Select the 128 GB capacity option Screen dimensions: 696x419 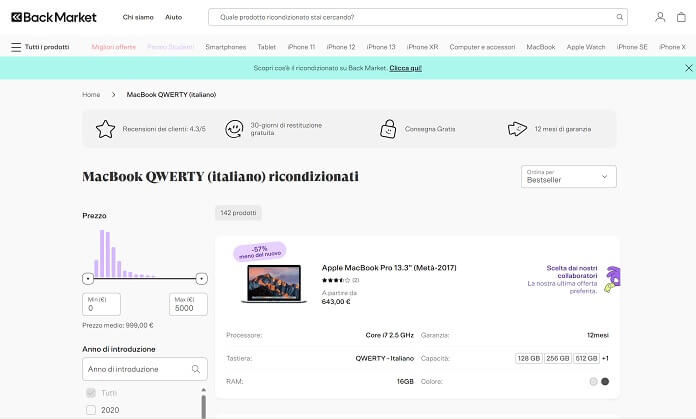click(529, 358)
